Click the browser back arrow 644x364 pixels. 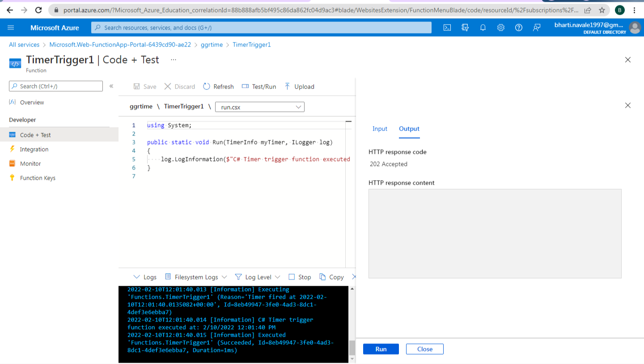(10, 10)
